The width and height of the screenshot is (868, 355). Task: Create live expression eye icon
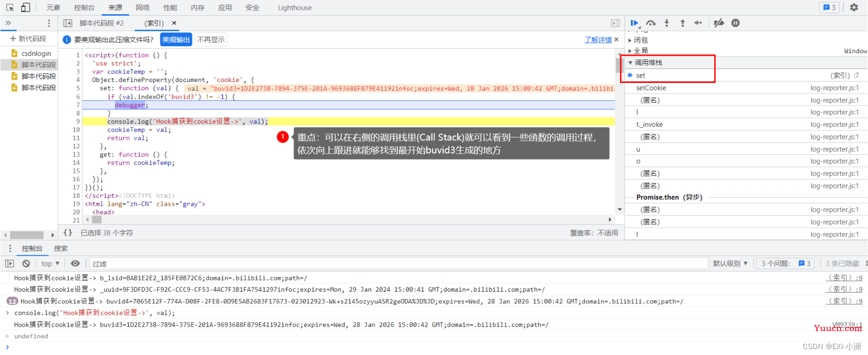click(75, 264)
